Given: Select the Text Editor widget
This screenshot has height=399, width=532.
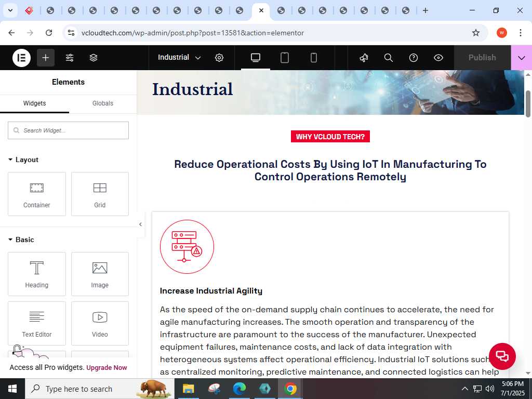Looking at the screenshot, I should coord(37,323).
